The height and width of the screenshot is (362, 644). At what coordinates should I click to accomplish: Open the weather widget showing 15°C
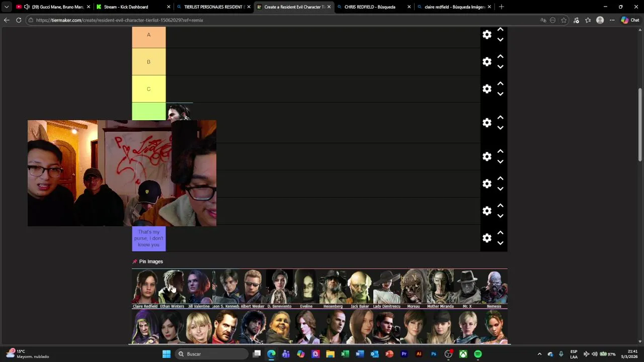click(28, 354)
